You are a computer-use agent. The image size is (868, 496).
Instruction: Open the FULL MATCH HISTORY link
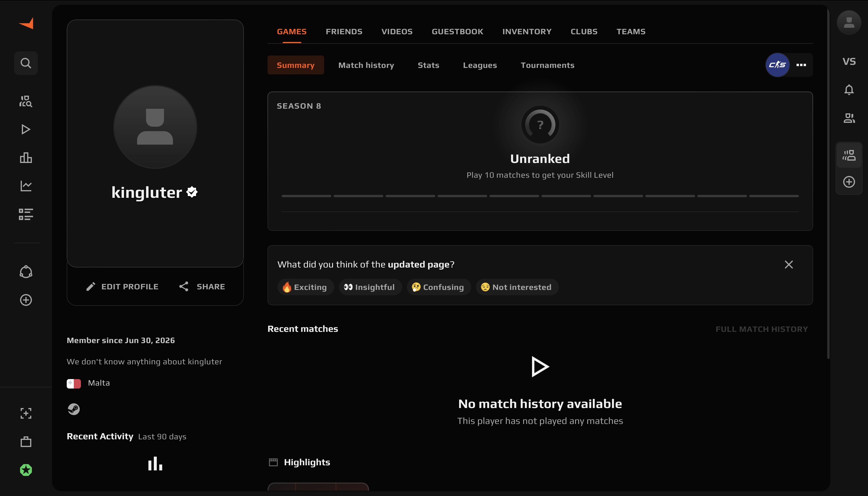(761, 329)
